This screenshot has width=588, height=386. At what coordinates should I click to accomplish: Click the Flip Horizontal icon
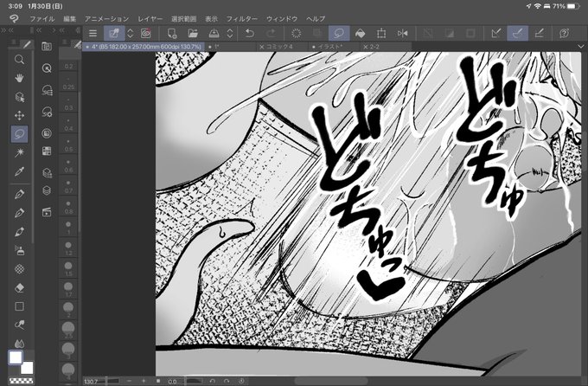(402, 34)
